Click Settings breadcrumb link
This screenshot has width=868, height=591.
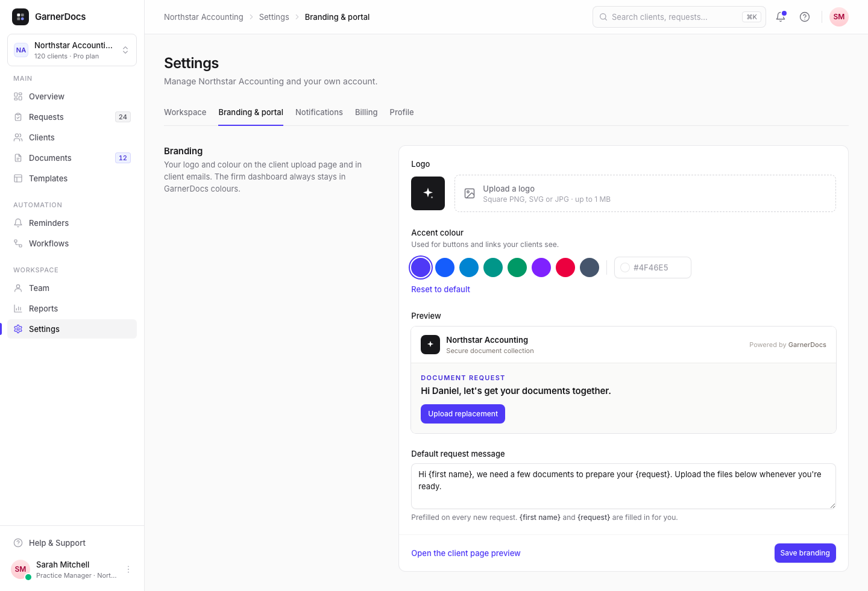click(274, 17)
